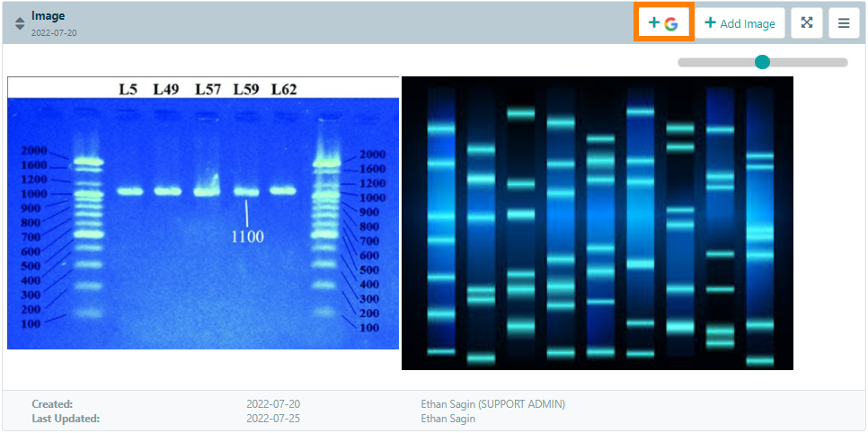The image size is (868, 433).
Task: Click the created date 2022-07-20 in footer
Action: (x=273, y=404)
